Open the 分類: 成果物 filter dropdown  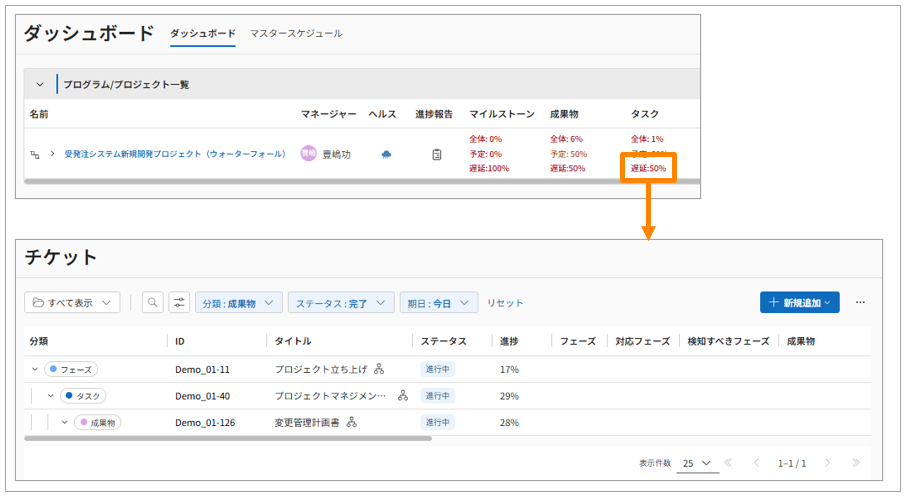(x=238, y=303)
